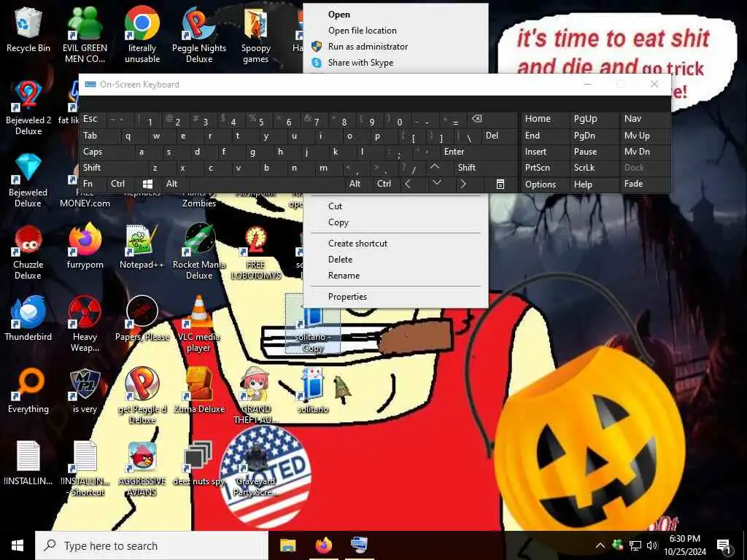747x560 pixels.
Task: Open Heavy Weap... desktop shortcut
Action: click(x=85, y=324)
